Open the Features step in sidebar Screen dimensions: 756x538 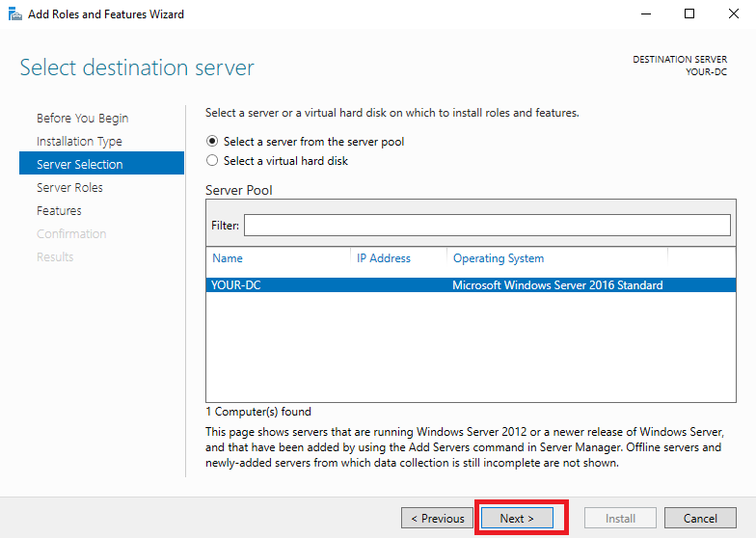pyautogui.click(x=59, y=210)
